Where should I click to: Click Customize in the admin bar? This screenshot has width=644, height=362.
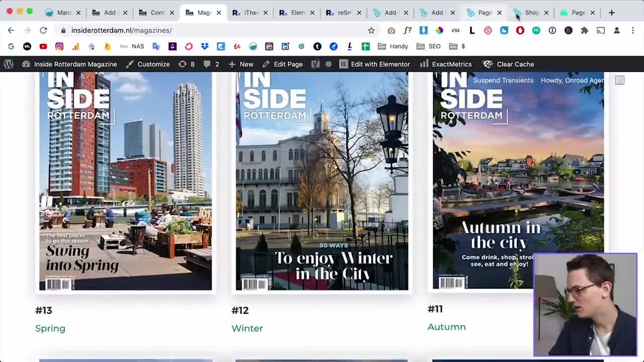tap(148, 64)
